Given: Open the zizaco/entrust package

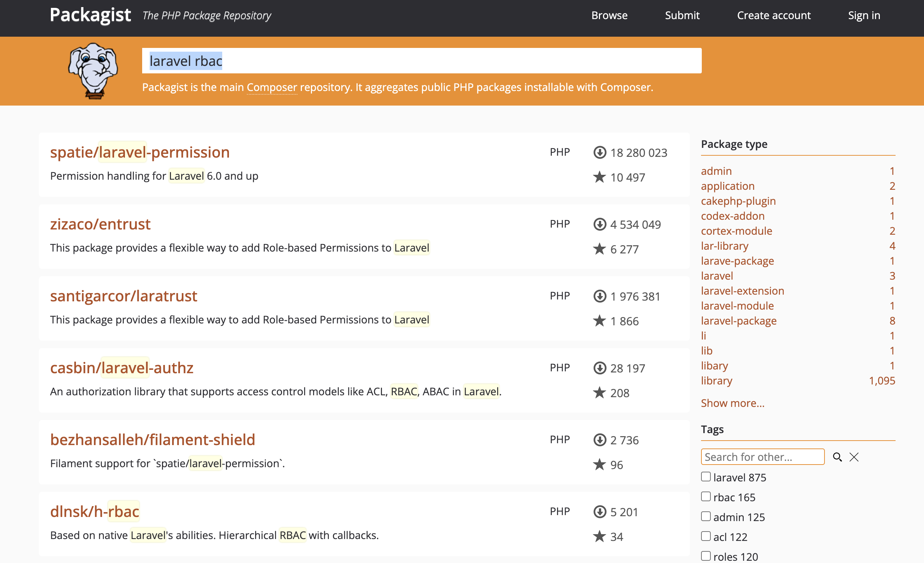Looking at the screenshot, I should pos(100,224).
